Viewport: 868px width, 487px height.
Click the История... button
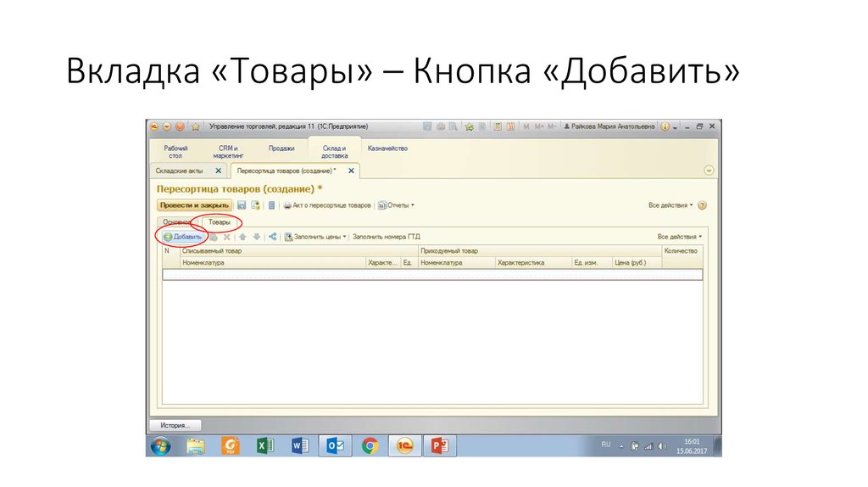coord(175,426)
